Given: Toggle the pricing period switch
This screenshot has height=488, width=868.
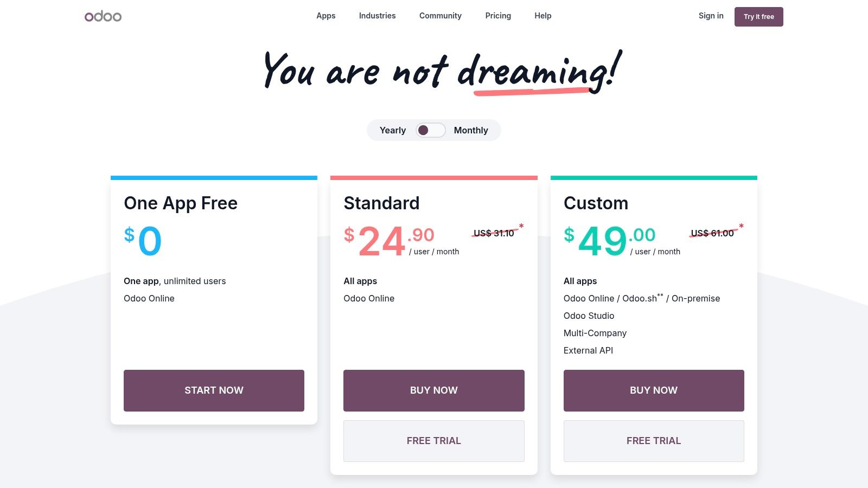Looking at the screenshot, I should point(430,130).
